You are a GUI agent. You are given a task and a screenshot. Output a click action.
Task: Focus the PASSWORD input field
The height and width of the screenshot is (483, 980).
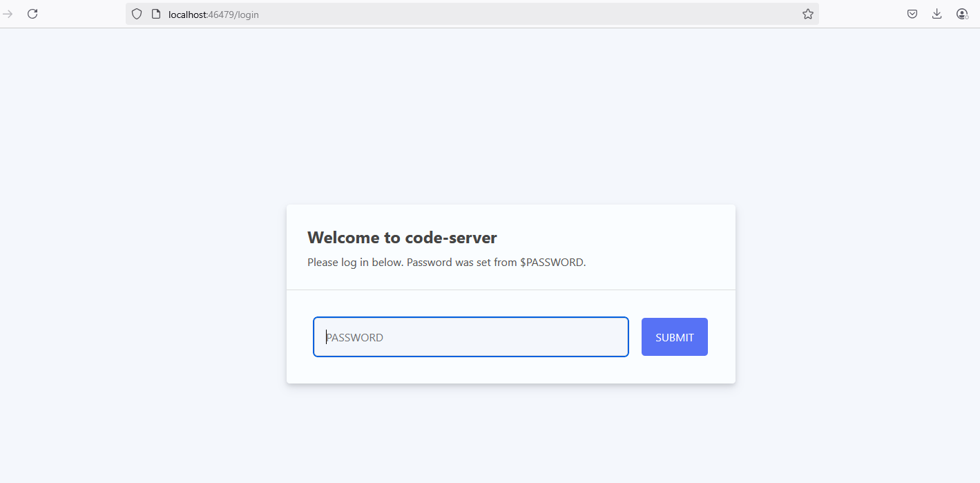pyautogui.click(x=470, y=337)
